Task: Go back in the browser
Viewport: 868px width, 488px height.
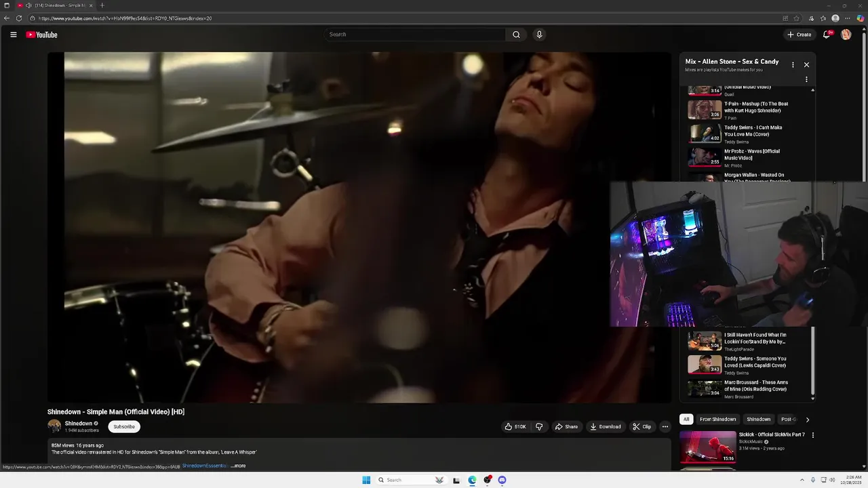Action: pyautogui.click(x=7, y=18)
